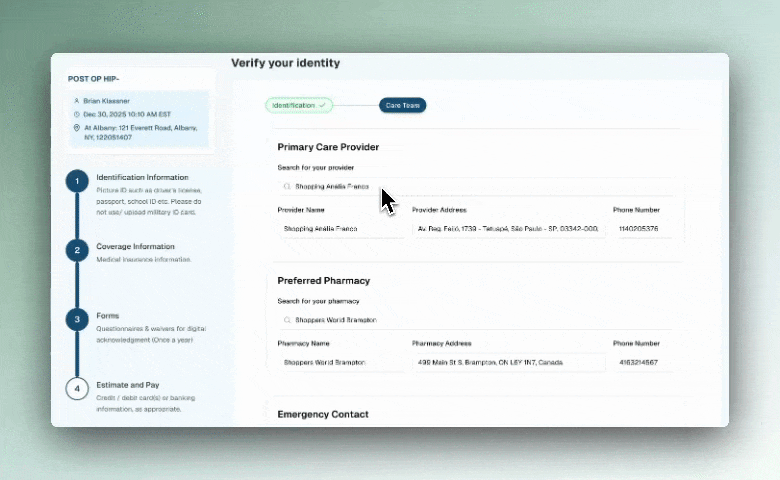This screenshot has height=480, width=780.
Task: Click the location pin icon for Albany address
Action: [x=77, y=128]
